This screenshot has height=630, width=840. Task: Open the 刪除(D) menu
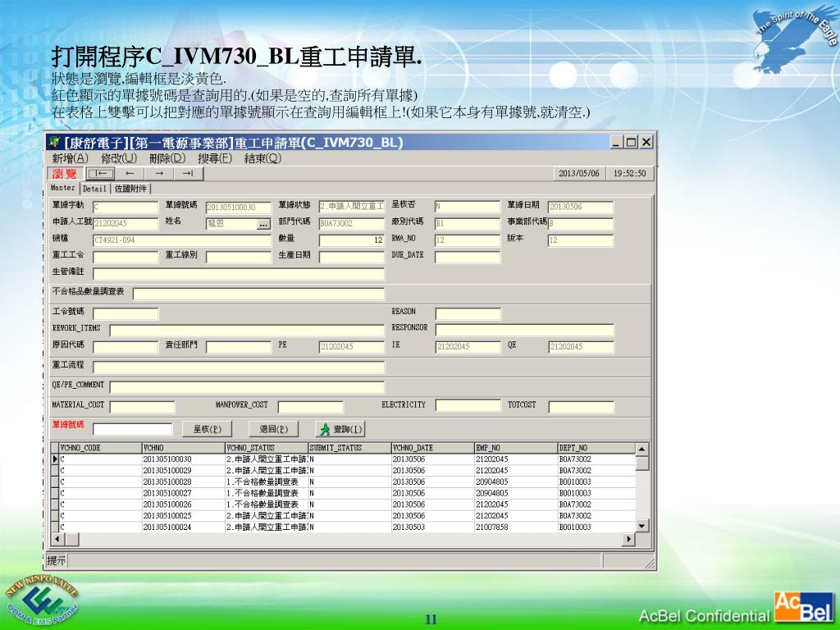click(x=167, y=158)
